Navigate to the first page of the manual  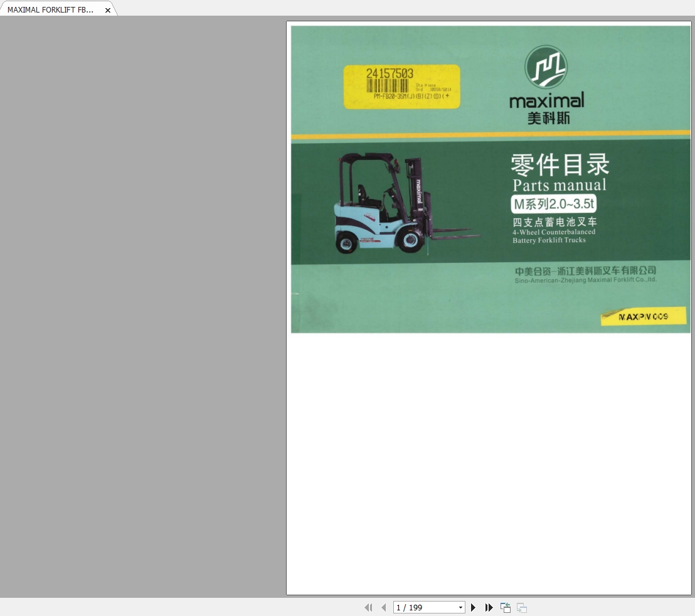pos(368,607)
